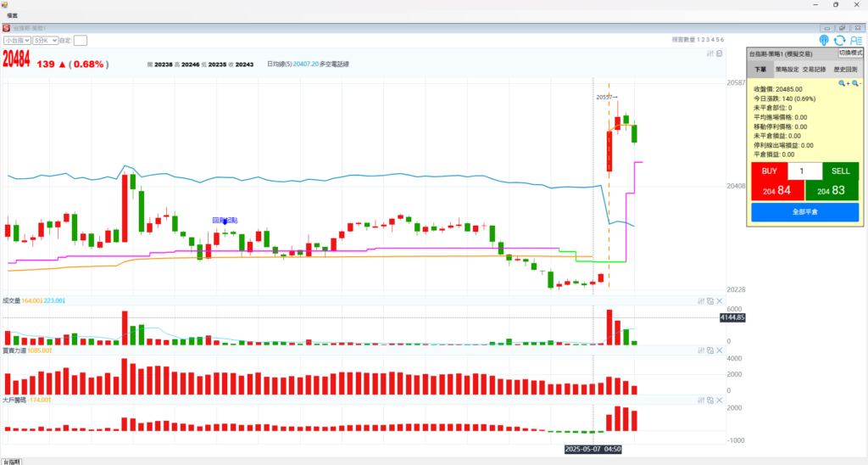868x465 pixels.
Task: Click the 自定 custom period input box
Action: pos(81,41)
